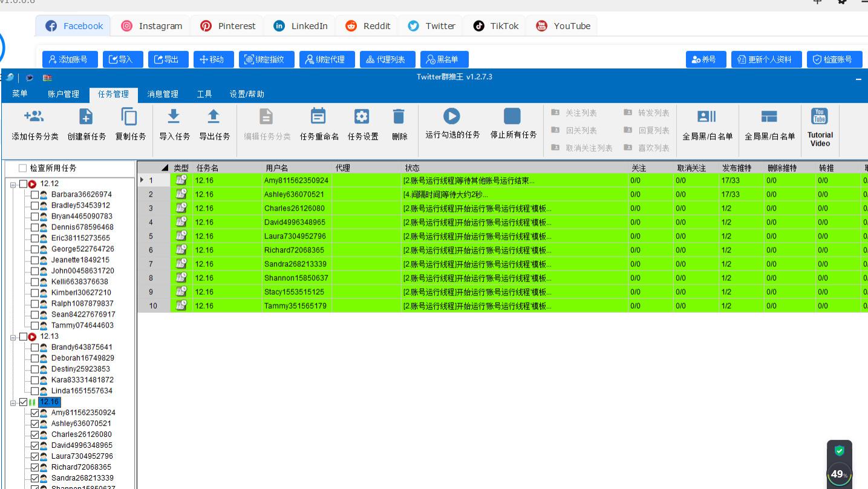868x489 pixels.
Task: Click the 49% performance indicator circle
Action: click(839, 474)
